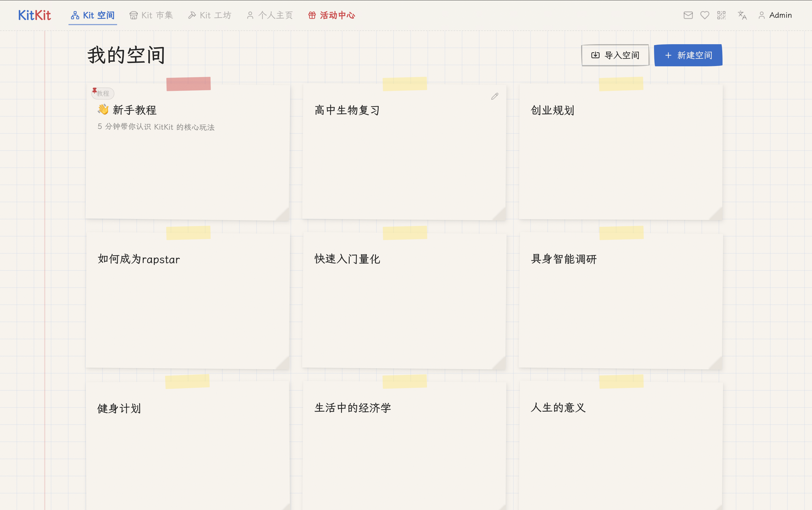Click the 导入空间 button

tap(615, 55)
